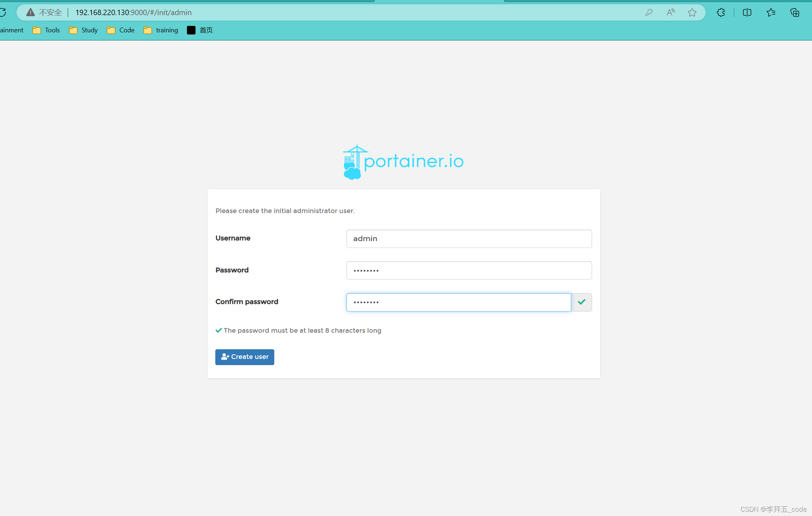This screenshot has width=812, height=516.
Task: Click the browser reload icon
Action: click(3, 13)
